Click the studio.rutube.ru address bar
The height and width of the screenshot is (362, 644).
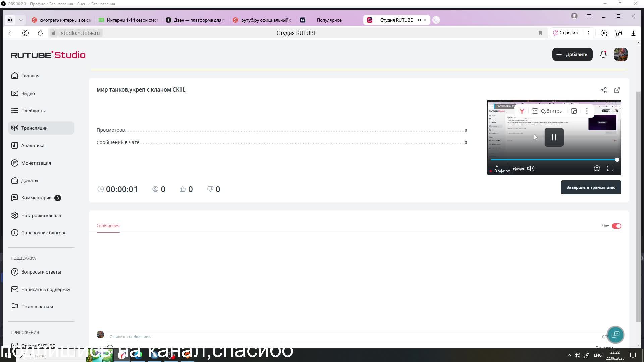click(80, 33)
